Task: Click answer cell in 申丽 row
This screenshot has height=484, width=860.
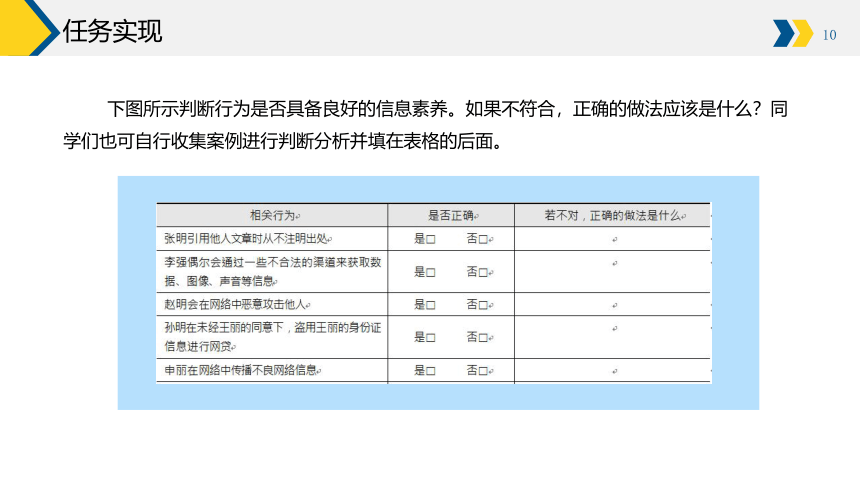Action: click(612, 370)
